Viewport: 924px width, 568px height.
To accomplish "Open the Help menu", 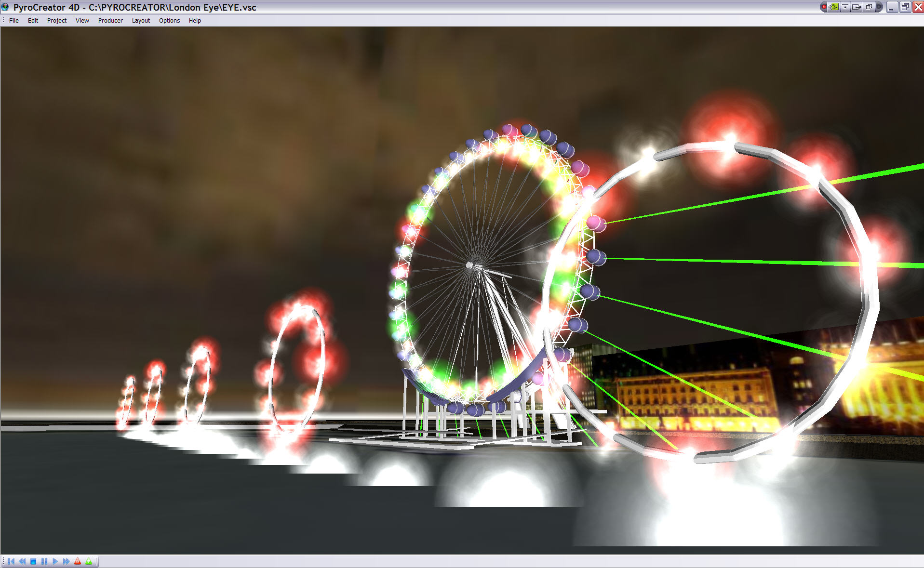I will pos(195,20).
